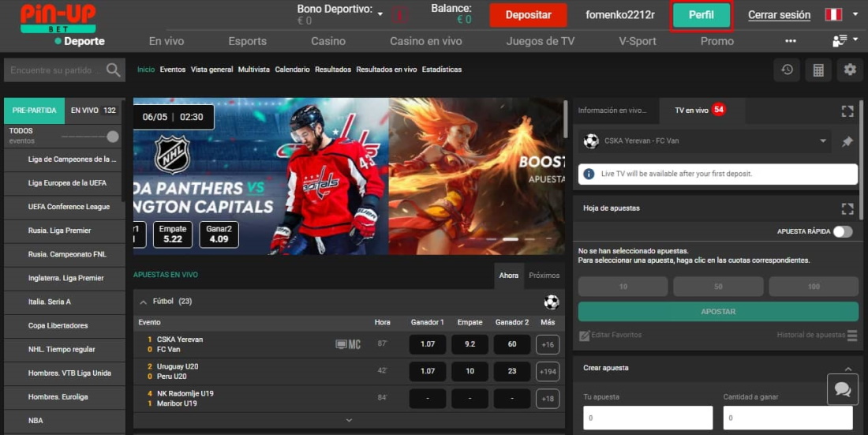Click Cerrar sesión link

click(x=779, y=15)
